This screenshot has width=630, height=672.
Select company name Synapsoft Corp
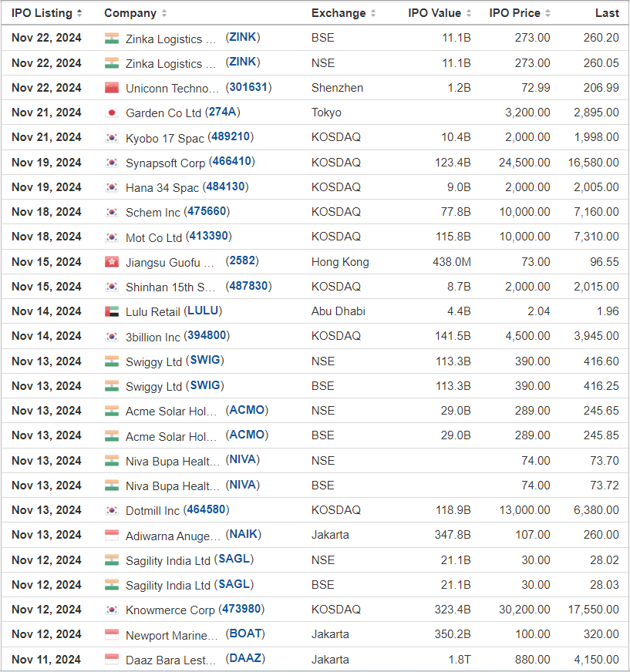pos(166,163)
